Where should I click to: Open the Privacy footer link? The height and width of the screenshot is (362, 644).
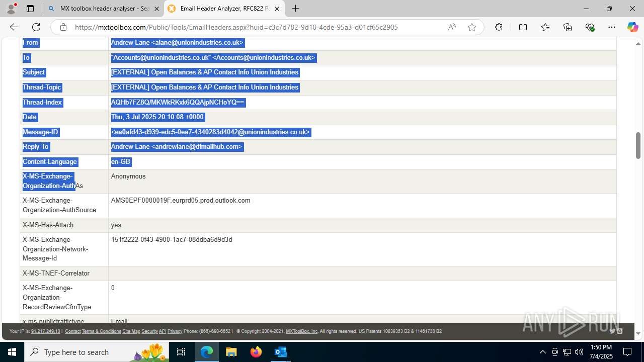(x=175, y=331)
